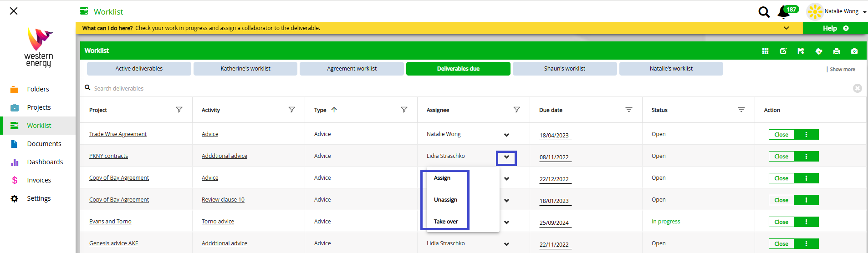Go to Invoices in sidebar
This screenshot has width=868, height=253.
(x=38, y=180)
